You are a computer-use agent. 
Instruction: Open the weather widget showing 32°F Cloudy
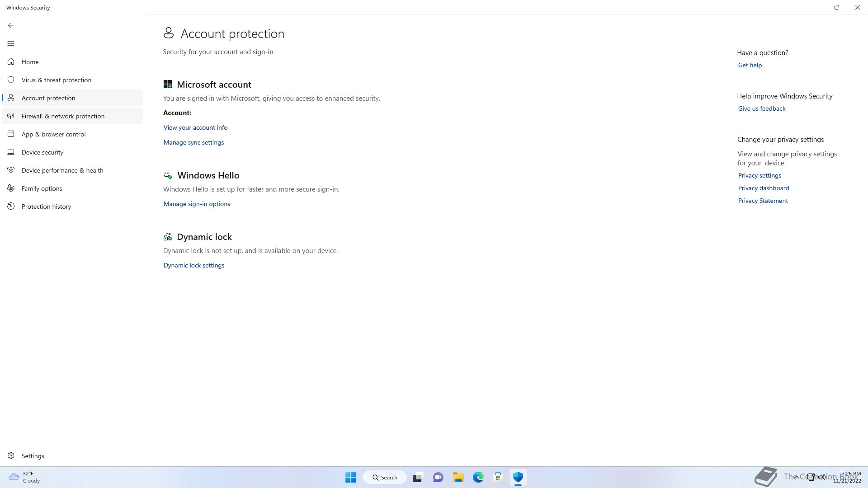(25, 477)
